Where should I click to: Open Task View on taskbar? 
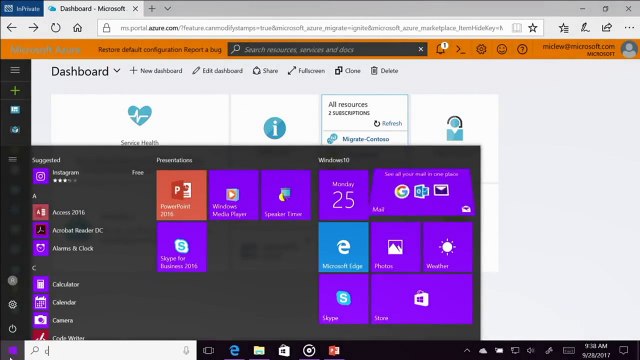tap(209, 350)
